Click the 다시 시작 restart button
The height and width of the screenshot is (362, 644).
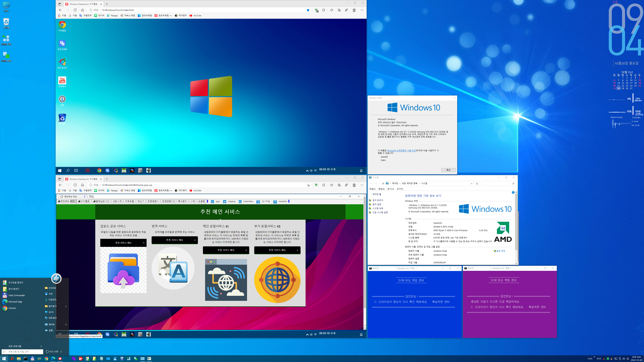click(x=52, y=351)
